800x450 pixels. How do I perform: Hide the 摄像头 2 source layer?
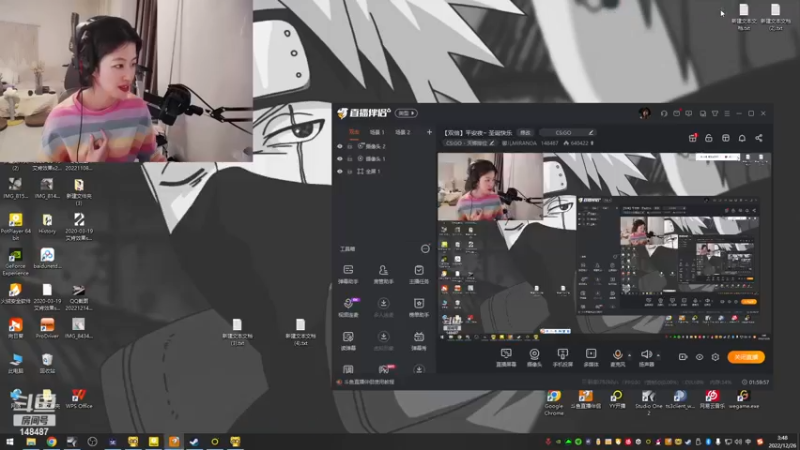point(340,146)
